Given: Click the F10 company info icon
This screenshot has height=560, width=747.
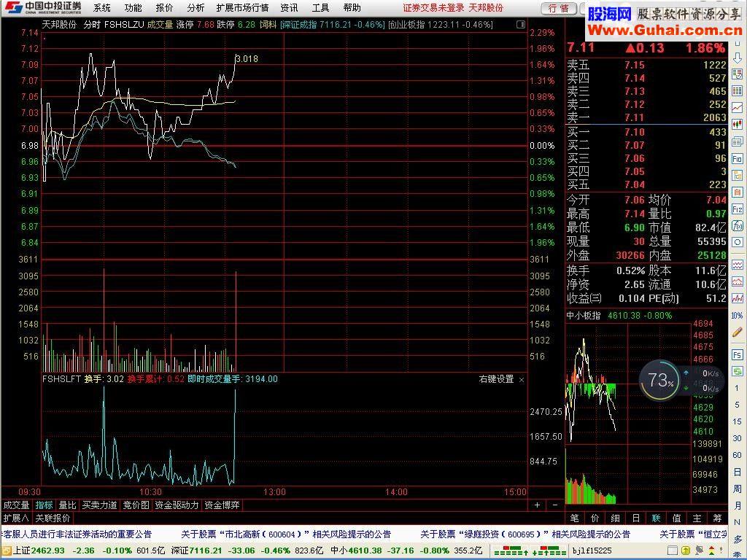Looking at the screenshot, I should point(737,158).
